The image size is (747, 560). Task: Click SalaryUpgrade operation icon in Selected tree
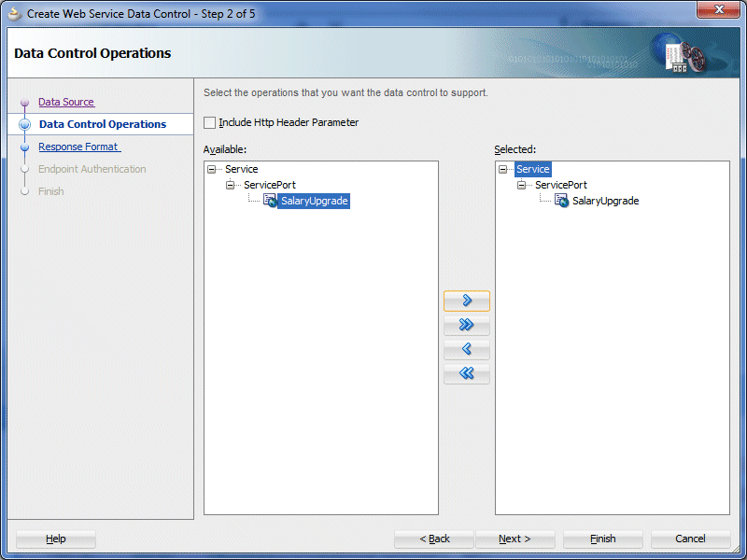point(562,201)
